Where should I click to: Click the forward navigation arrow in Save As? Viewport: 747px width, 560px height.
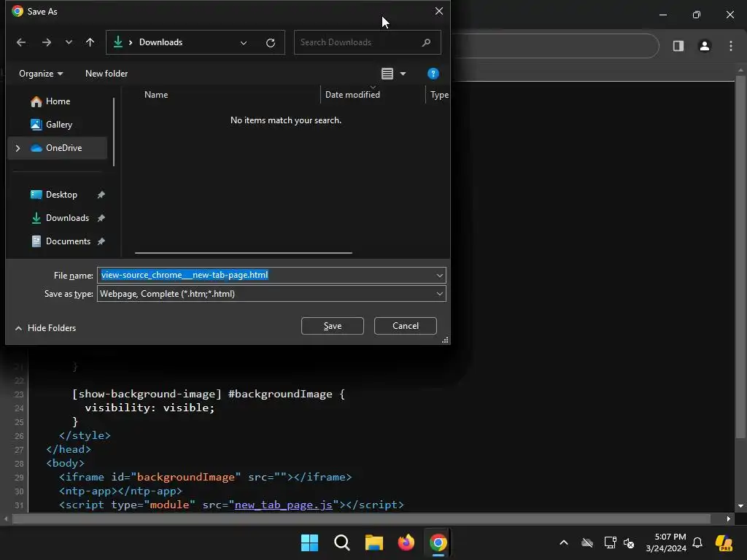pyautogui.click(x=46, y=42)
